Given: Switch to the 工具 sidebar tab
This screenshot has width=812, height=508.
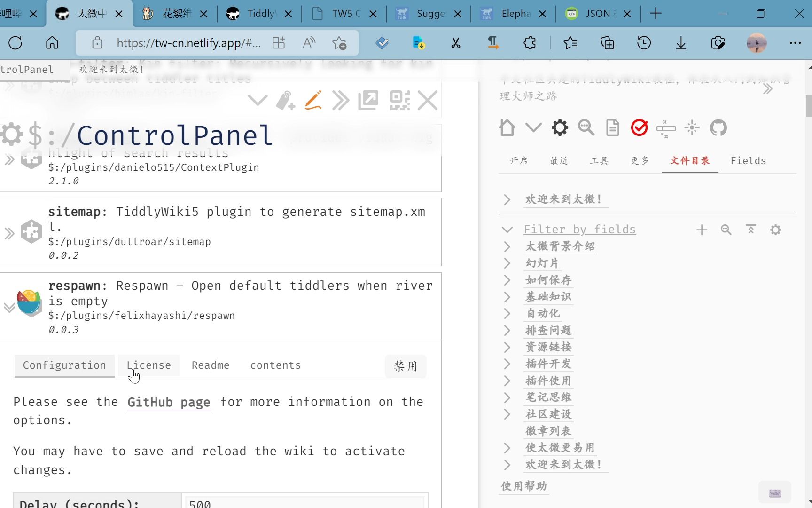Looking at the screenshot, I should pyautogui.click(x=599, y=161).
